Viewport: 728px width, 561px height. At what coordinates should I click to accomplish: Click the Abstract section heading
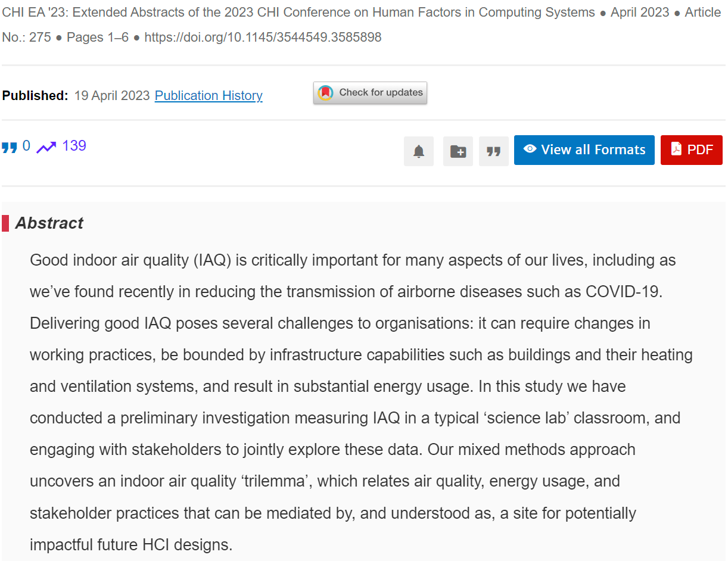pos(49,223)
